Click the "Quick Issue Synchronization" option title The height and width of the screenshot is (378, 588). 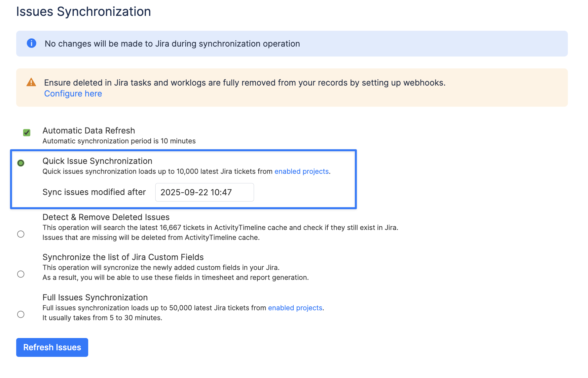[x=97, y=161]
